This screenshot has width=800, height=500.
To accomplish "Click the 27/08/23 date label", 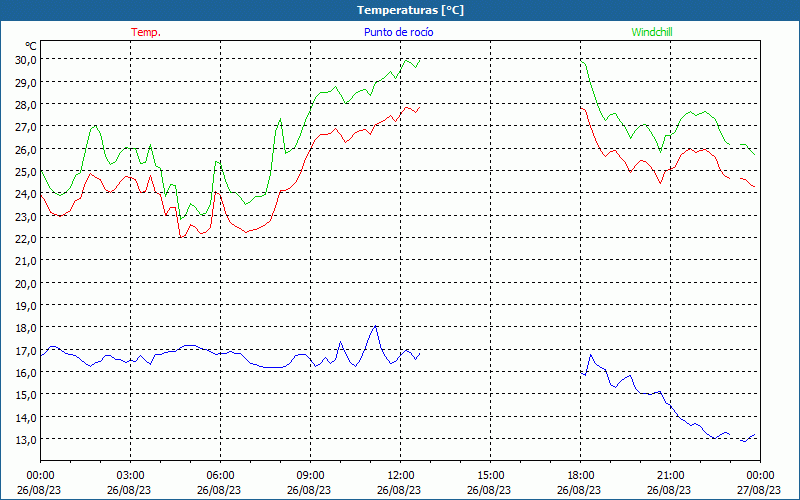I will (759, 490).
